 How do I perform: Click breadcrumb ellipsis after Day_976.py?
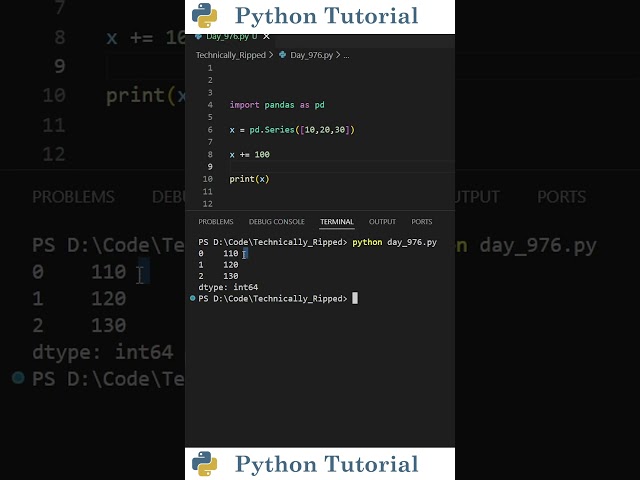click(x=346, y=56)
